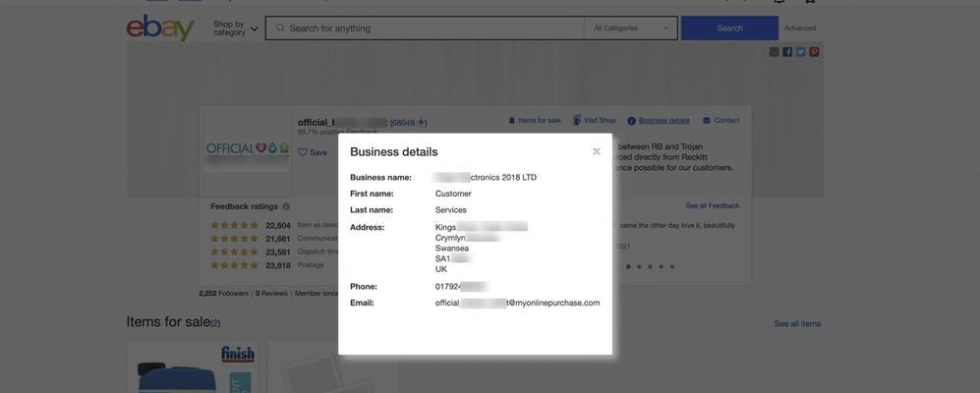This screenshot has width=980, height=393.
Task: Click the Feedback ratings info icon
Action: 286,206
